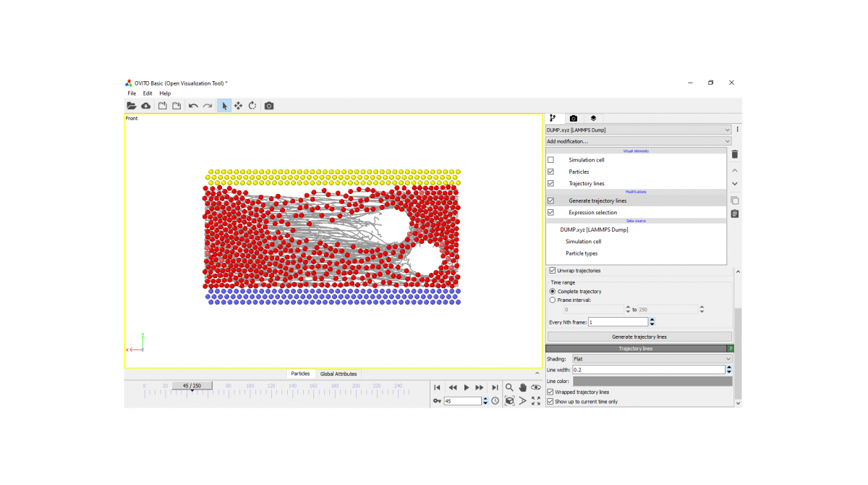Screen dimensions: 868x485
Task: Activate the particle selection arrow tool
Action: (x=224, y=106)
